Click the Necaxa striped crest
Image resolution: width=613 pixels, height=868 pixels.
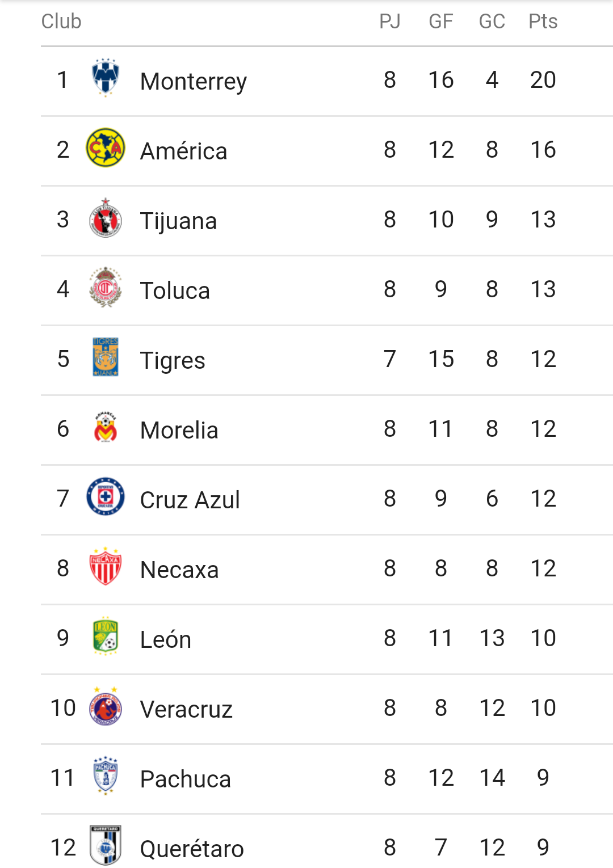click(x=106, y=567)
